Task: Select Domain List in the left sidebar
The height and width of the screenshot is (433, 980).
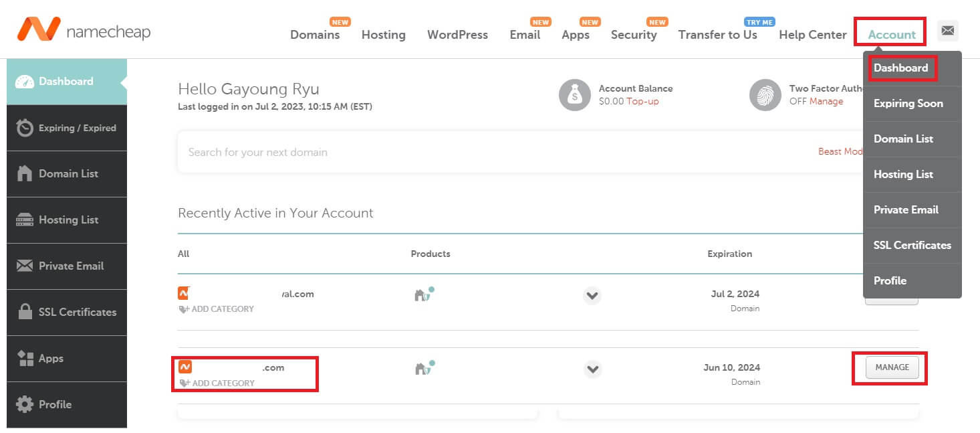Action: pyautogui.click(x=67, y=174)
